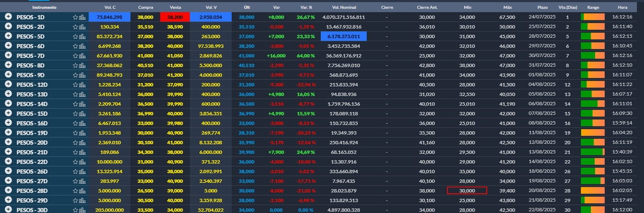This screenshot has width=644, height=213.
Task: Open the chart icon for PESOS - 12D
Action: (83, 84)
